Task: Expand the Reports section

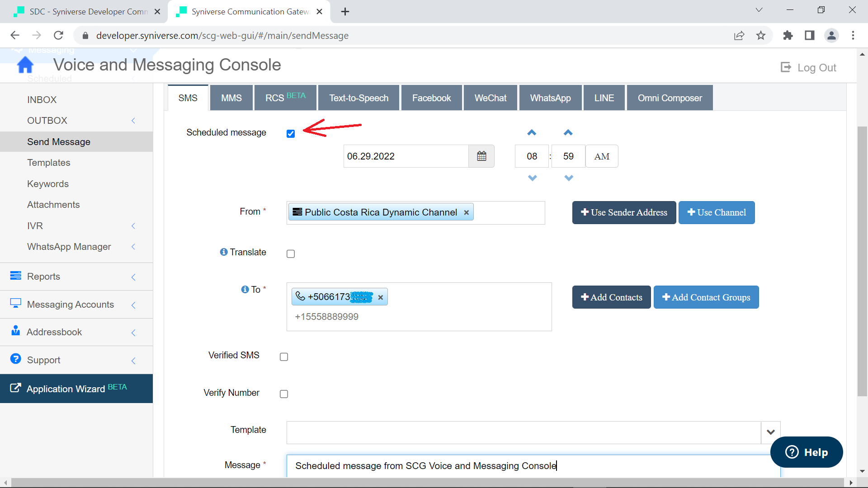Action: [133, 277]
